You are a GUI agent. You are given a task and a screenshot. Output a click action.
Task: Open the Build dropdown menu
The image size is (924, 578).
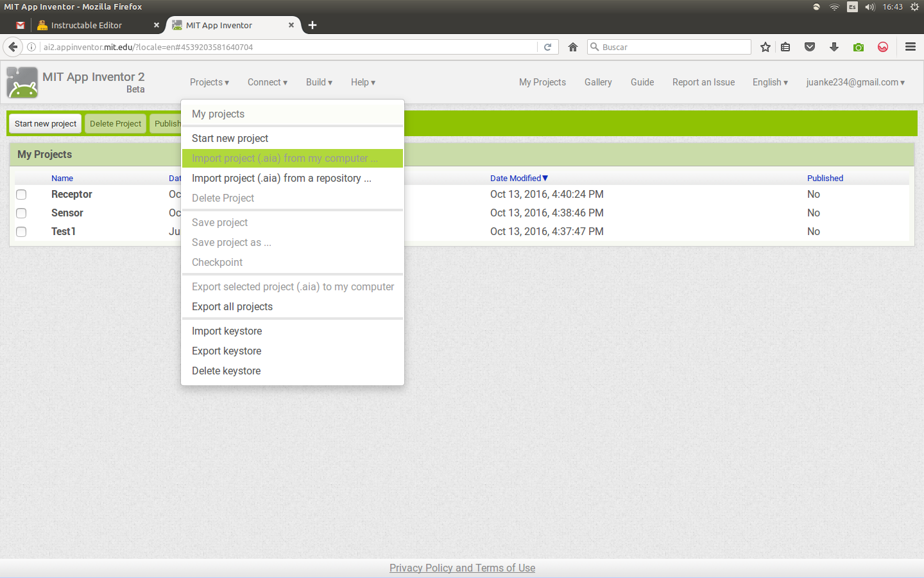319,82
